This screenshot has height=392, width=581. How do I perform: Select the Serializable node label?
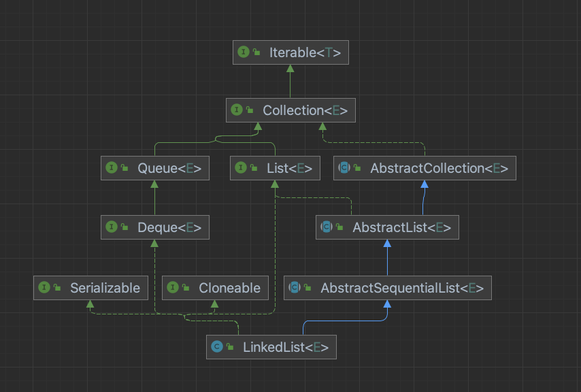[x=105, y=288]
